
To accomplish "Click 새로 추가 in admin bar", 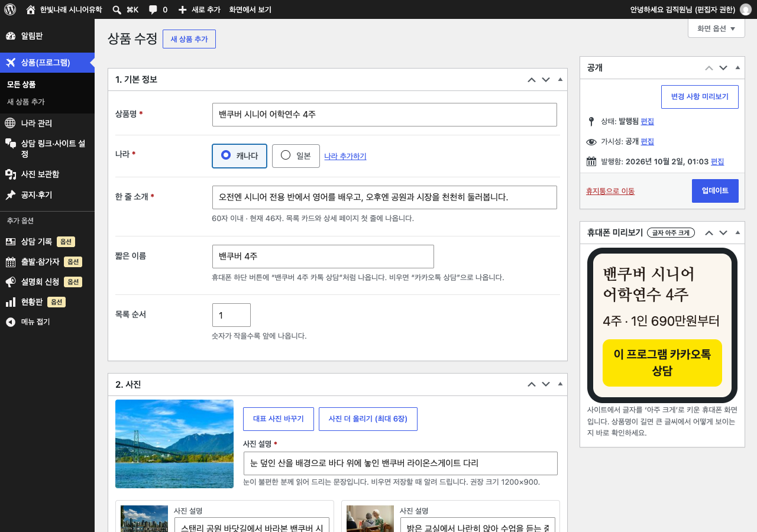I will (x=199, y=9).
